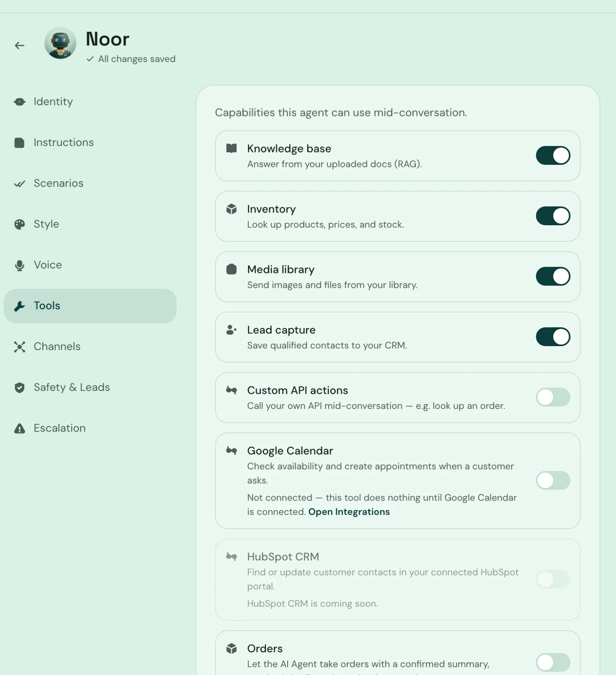Click the Noor robot avatar
The width and height of the screenshot is (616, 675).
point(60,43)
